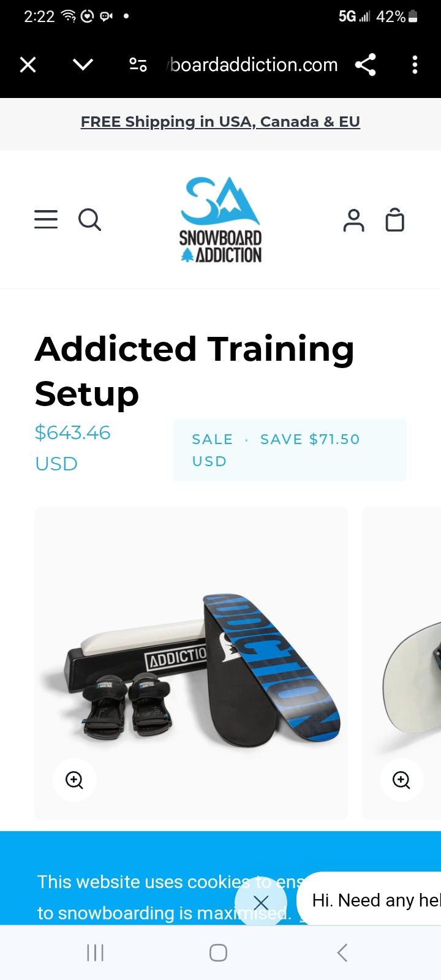
Task: Open the browser three-dot overflow menu
Action: 415,64
